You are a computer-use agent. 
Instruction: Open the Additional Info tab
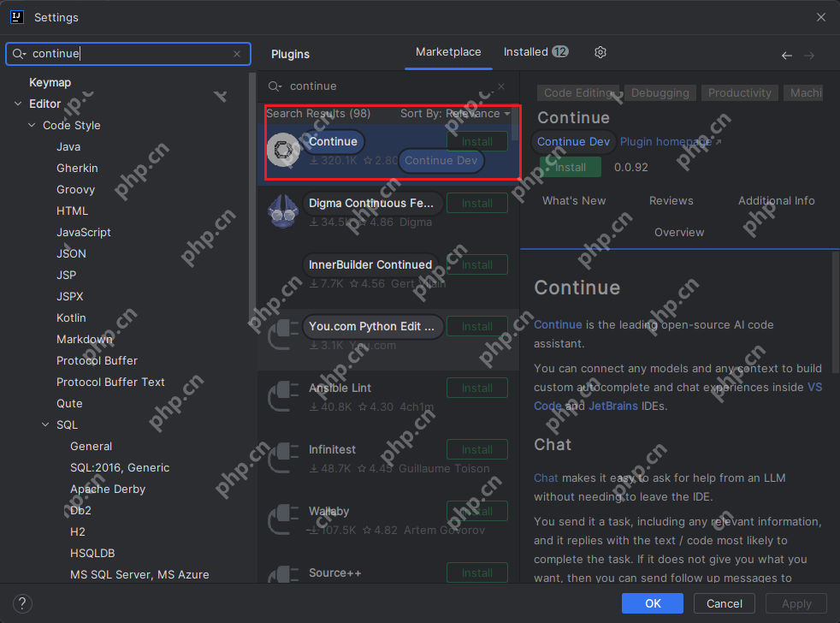pyautogui.click(x=776, y=200)
